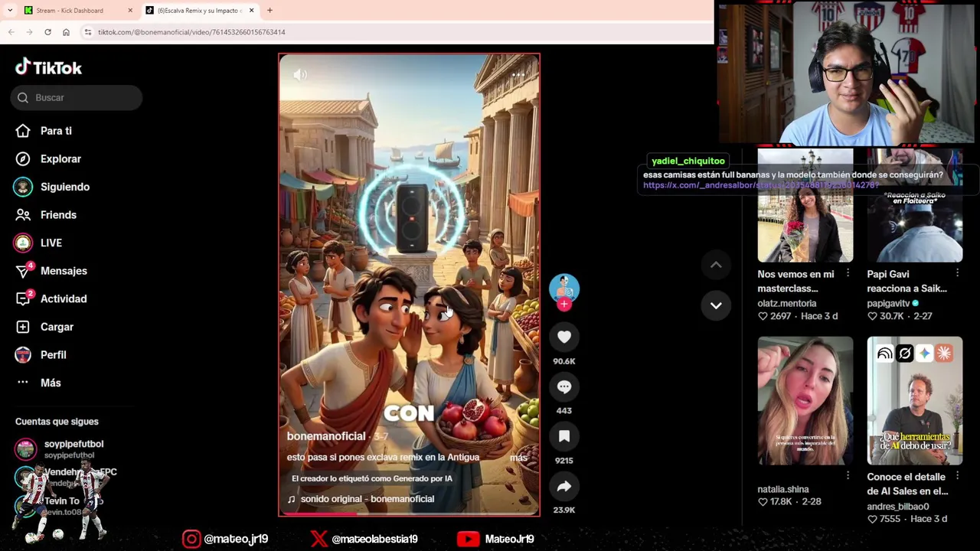
Task: Seek in the video progress bar
Action: (x=409, y=514)
